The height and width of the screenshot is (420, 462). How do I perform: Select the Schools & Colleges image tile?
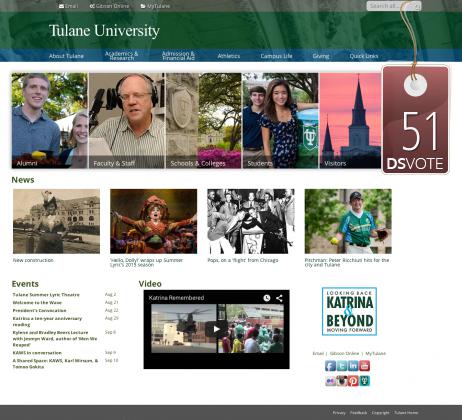[x=204, y=120]
